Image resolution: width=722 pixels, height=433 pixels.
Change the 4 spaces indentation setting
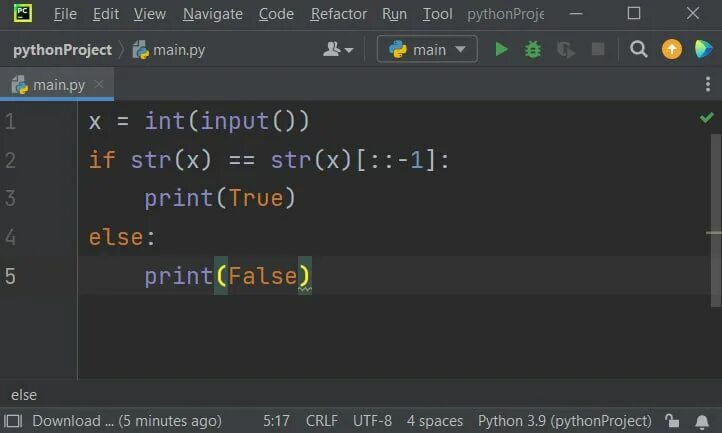[x=435, y=421]
